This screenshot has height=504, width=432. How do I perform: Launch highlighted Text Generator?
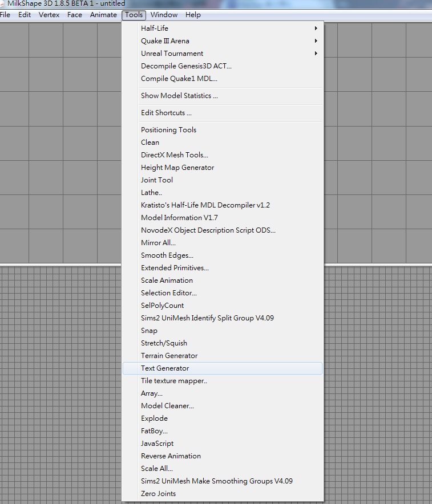(x=222, y=368)
